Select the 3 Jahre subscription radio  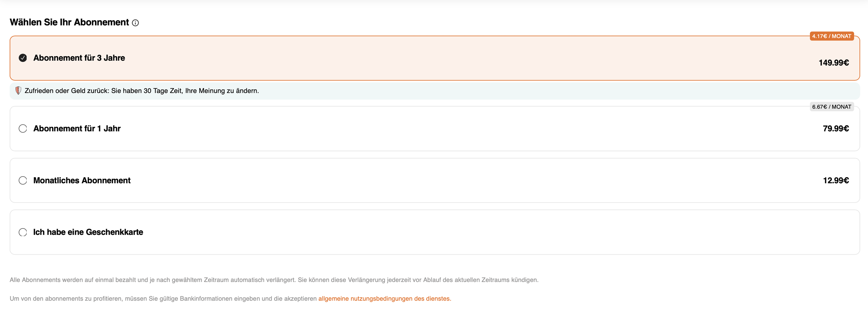pyautogui.click(x=23, y=58)
